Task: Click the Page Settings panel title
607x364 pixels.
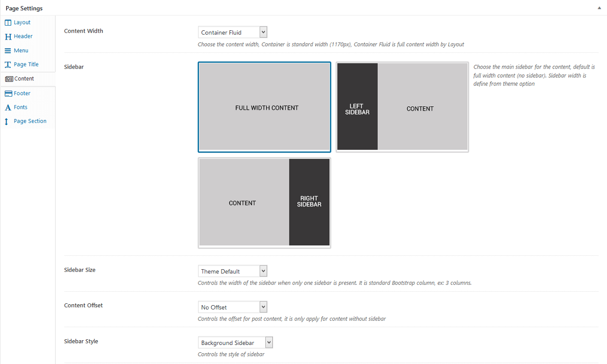Action: (x=24, y=8)
